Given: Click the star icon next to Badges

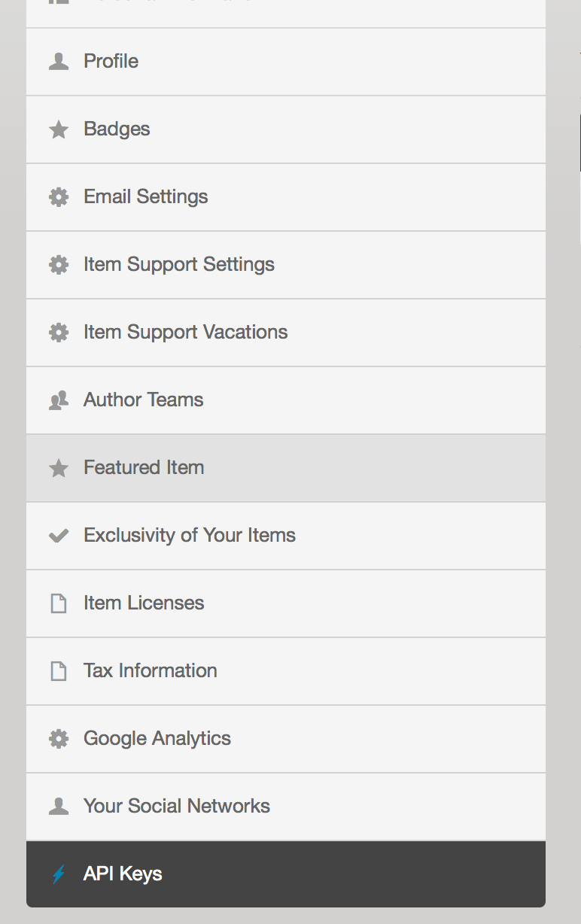Looking at the screenshot, I should click(x=59, y=129).
